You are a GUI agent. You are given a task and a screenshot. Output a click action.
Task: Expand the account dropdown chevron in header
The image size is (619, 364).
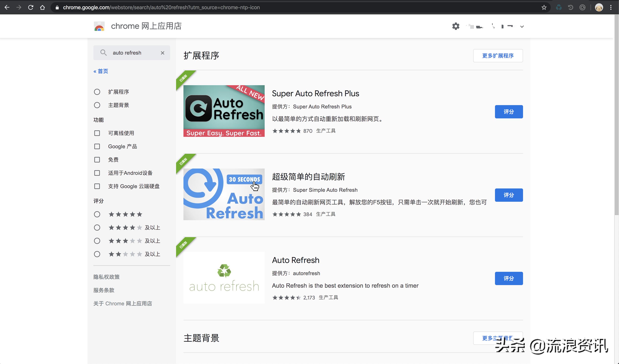522,27
